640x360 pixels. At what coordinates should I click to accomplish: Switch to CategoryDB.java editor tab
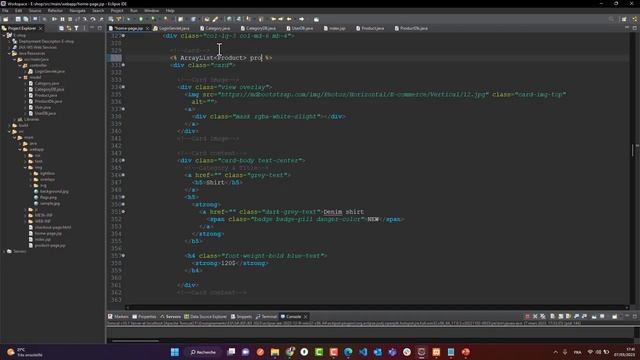(x=258, y=28)
